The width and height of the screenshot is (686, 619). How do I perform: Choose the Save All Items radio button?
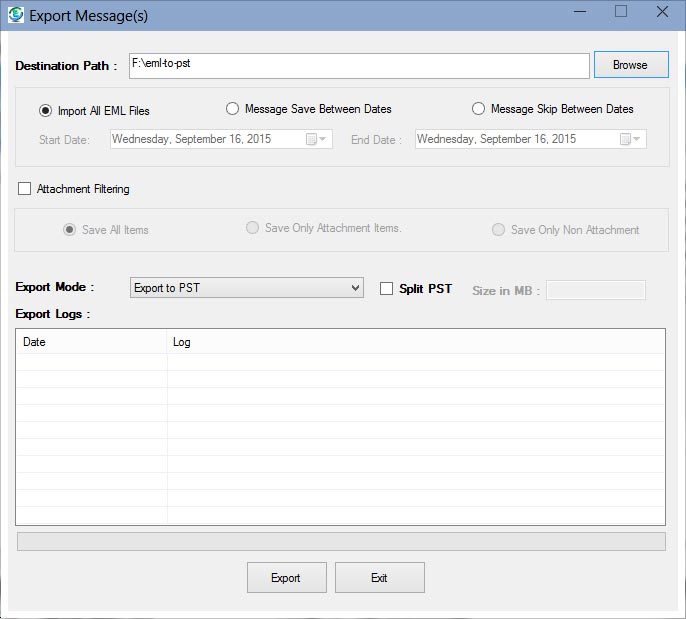click(69, 230)
